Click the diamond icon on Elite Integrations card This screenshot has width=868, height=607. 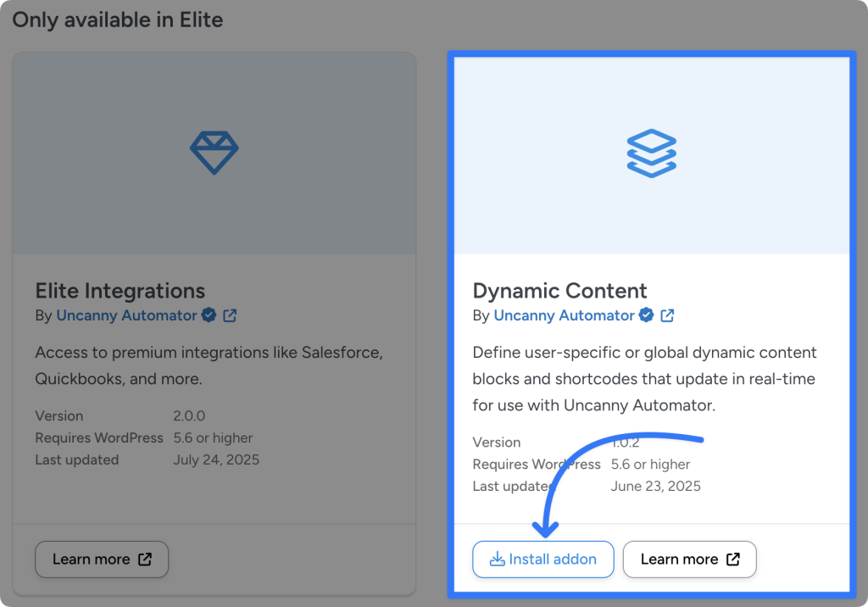coord(214,153)
